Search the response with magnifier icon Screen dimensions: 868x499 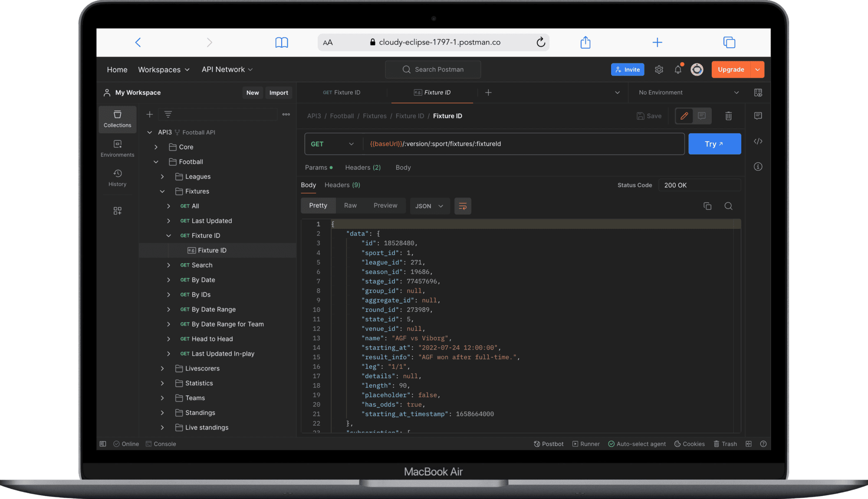pyautogui.click(x=728, y=206)
